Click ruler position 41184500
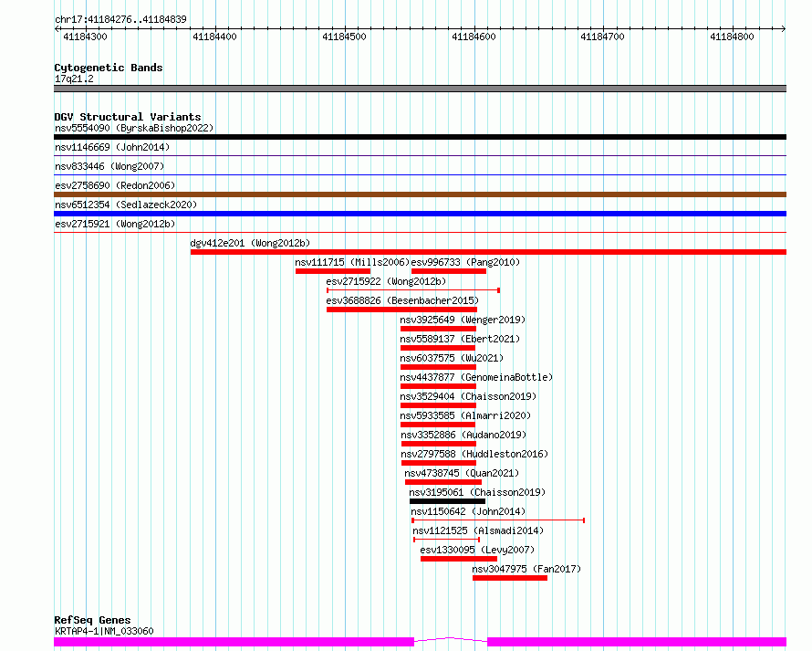 pos(344,37)
